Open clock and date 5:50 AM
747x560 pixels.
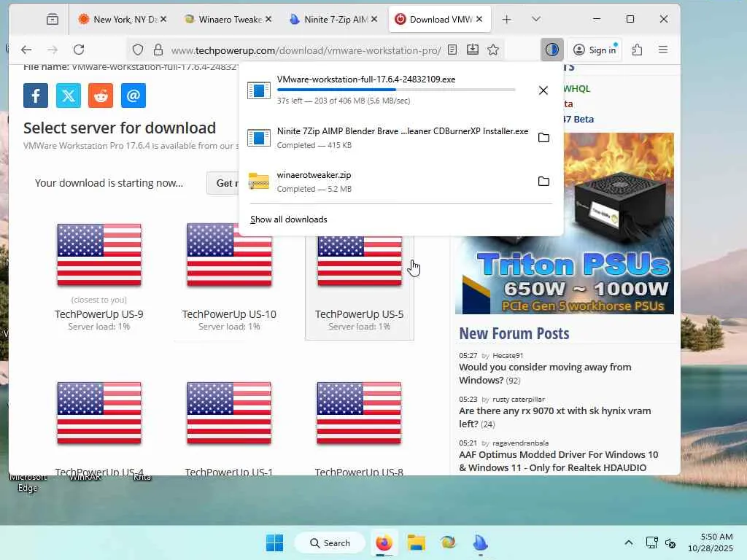711,542
